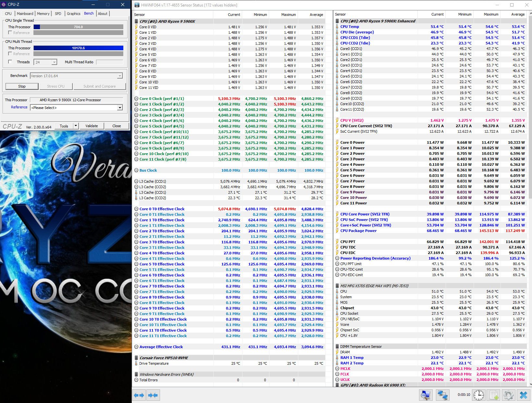Select the Windows Hardware Errors (WHEA) header

[x=229, y=374]
